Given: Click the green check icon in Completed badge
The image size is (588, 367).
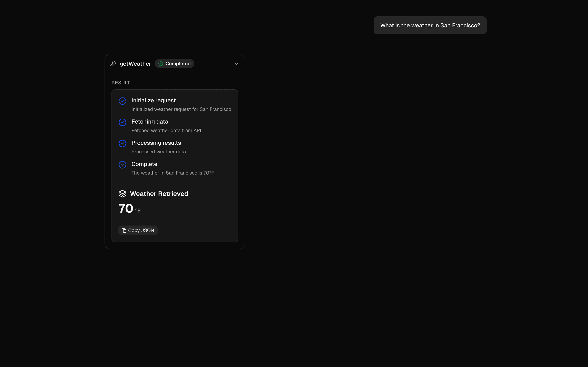Looking at the screenshot, I should [161, 63].
